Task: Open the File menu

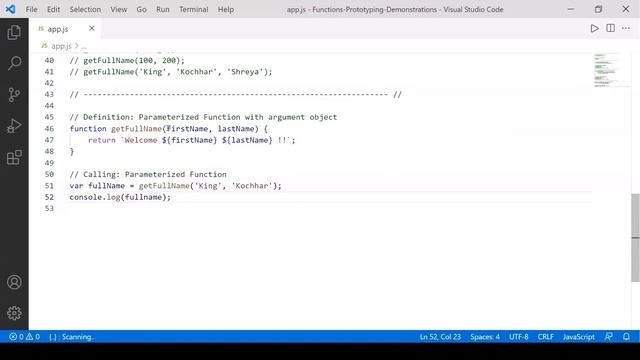Action: point(31,9)
